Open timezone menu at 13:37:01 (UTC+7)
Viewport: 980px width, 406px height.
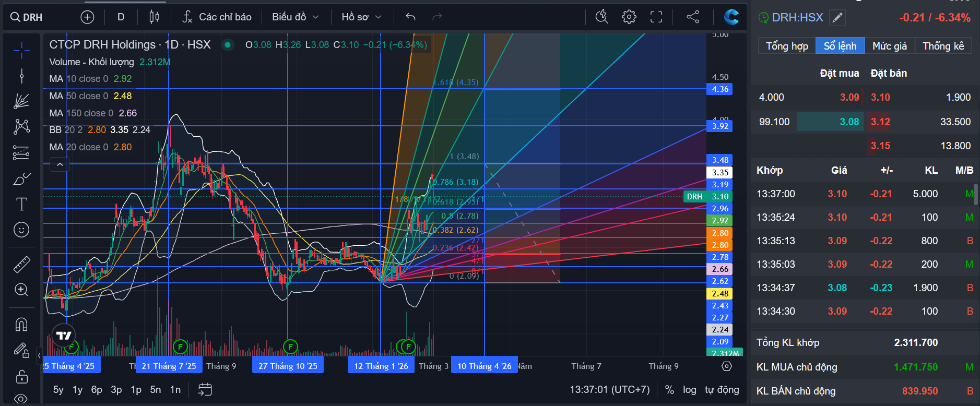click(x=610, y=390)
